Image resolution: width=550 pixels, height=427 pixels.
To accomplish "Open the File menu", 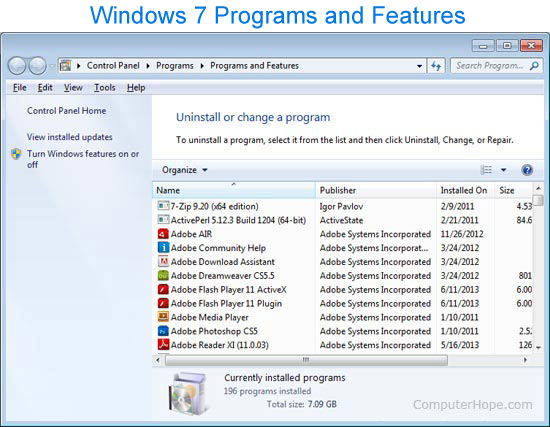I will 20,88.
